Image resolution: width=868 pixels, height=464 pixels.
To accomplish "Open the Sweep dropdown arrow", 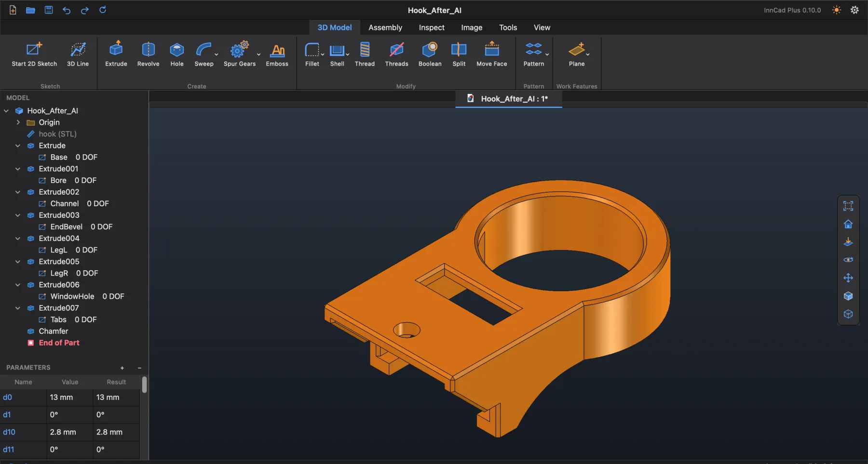I will pyautogui.click(x=217, y=54).
